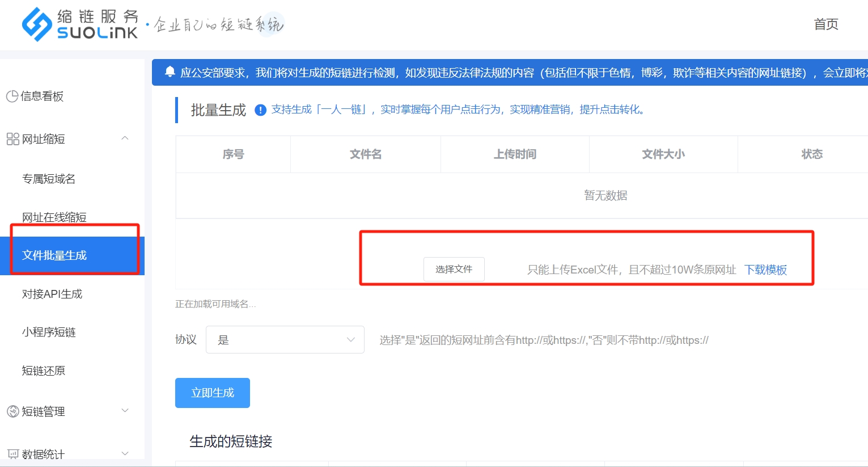Open 对接API生成 in sidebar
The image size is (868, 467).
[x=52, y=294]
